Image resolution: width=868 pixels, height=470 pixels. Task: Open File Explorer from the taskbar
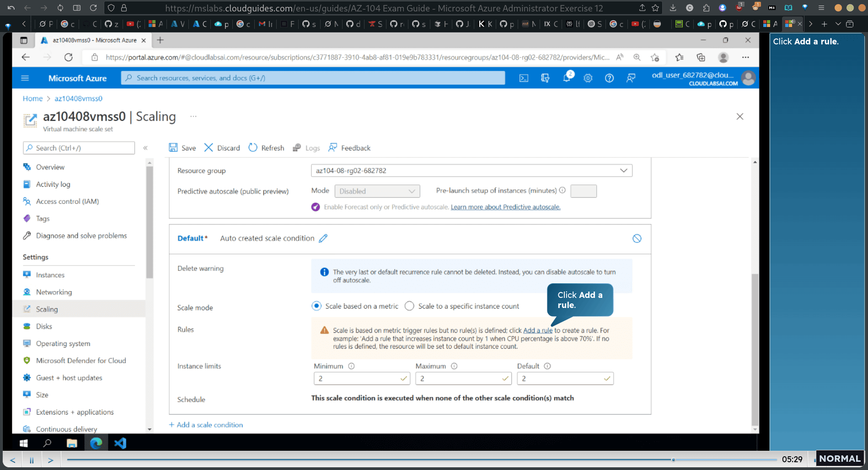click(x=72, y=443)
